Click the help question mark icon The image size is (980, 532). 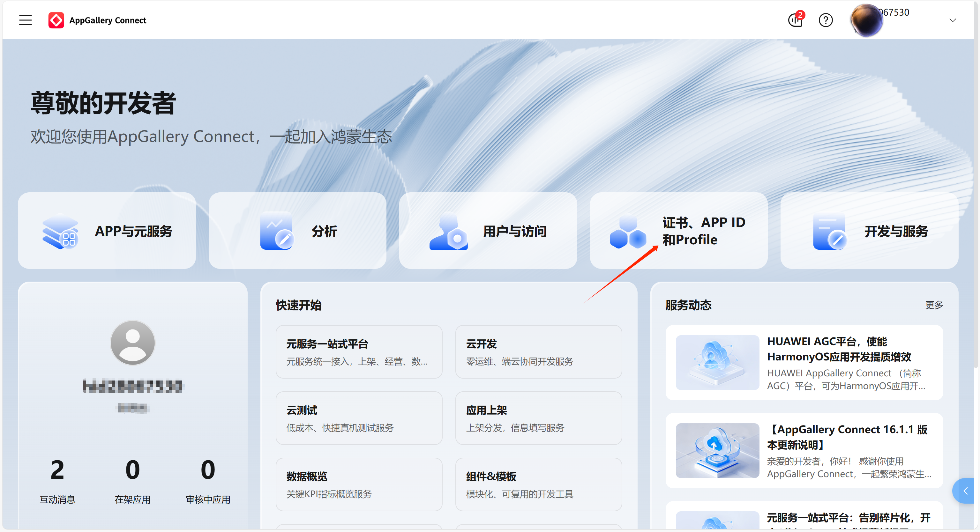point(825,20)
